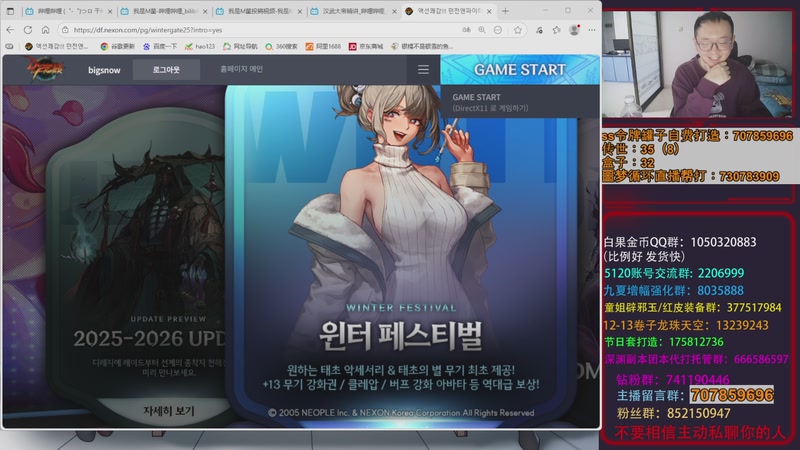
Task: Open the 百度一下 bookmark
Action: pos(160,46)
